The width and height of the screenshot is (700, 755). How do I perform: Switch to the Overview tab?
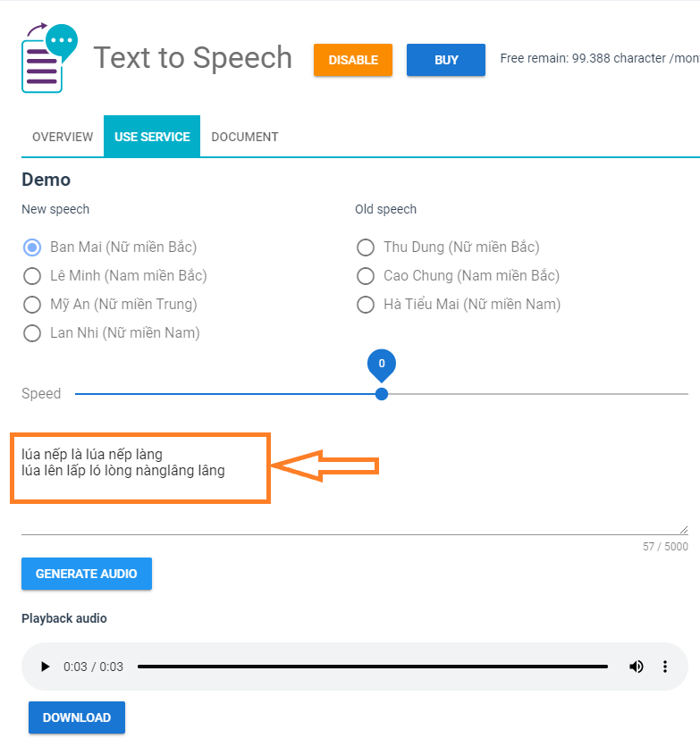pyautogui.click(x=63, y=137)
